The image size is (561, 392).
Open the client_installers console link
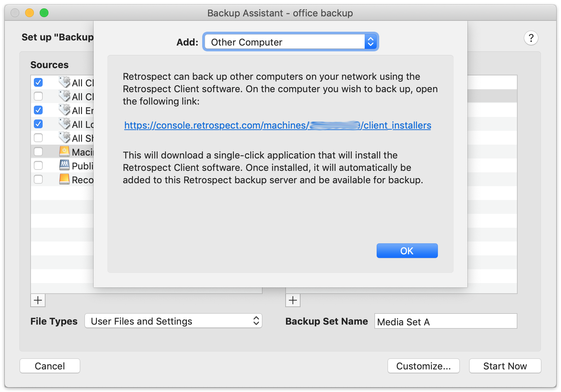pos(278,125)
